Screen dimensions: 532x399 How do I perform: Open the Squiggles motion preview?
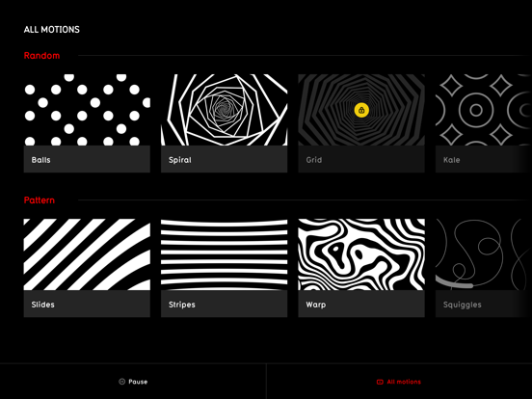(484, 254)
